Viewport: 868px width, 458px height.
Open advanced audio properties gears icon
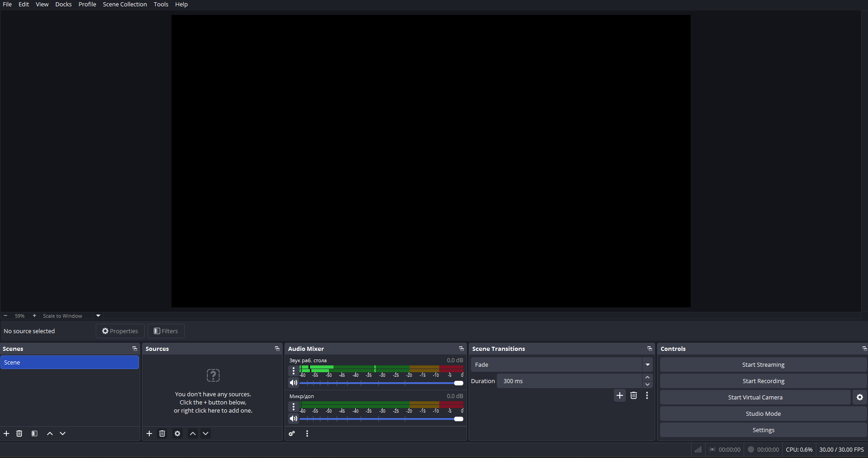point(292,433)
